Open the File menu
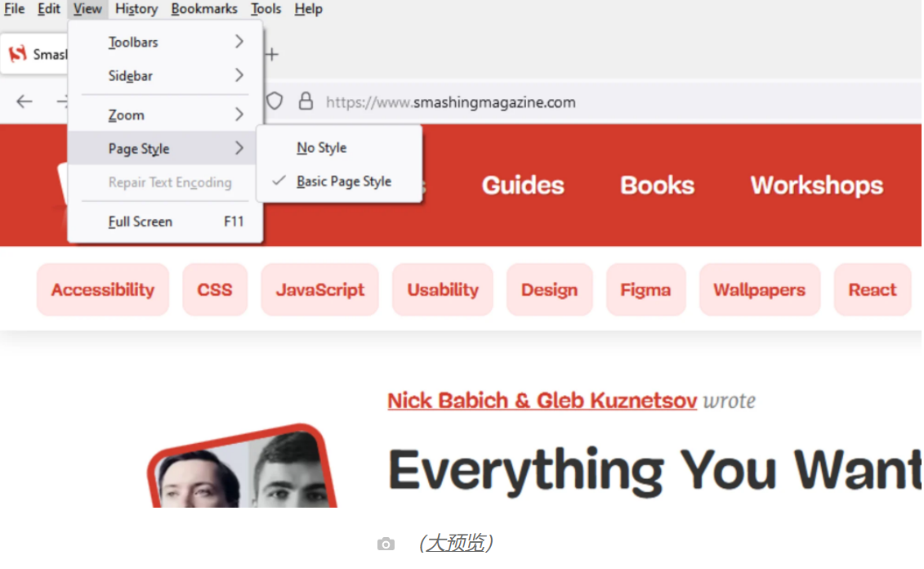 (x=14, y=9)
